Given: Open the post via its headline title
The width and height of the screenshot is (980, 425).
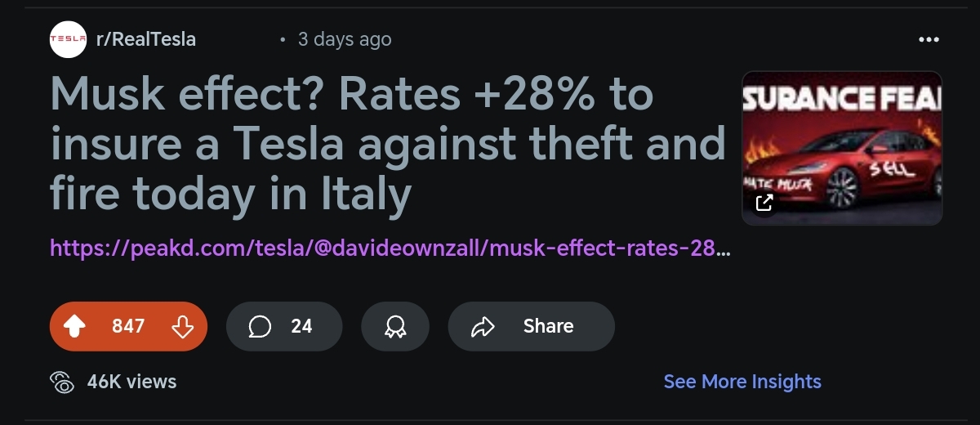Looking at the screenshot, I should coord(388,145).
